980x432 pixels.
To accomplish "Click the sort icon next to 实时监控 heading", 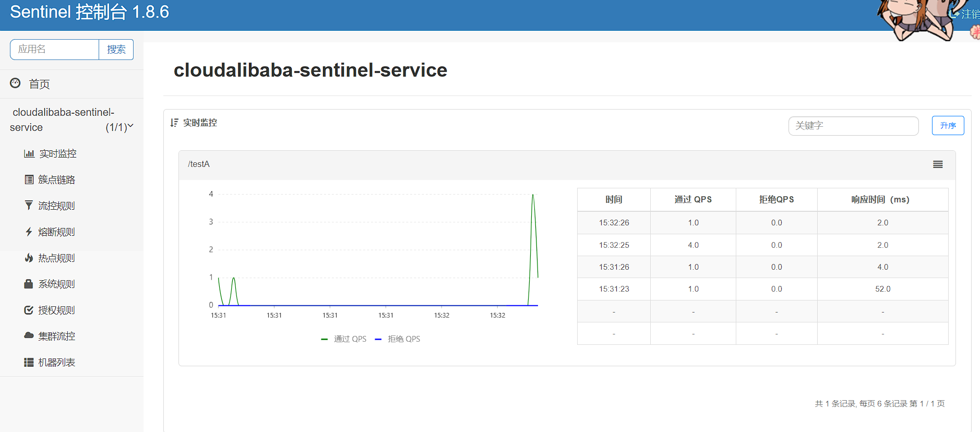I will 174,123.
